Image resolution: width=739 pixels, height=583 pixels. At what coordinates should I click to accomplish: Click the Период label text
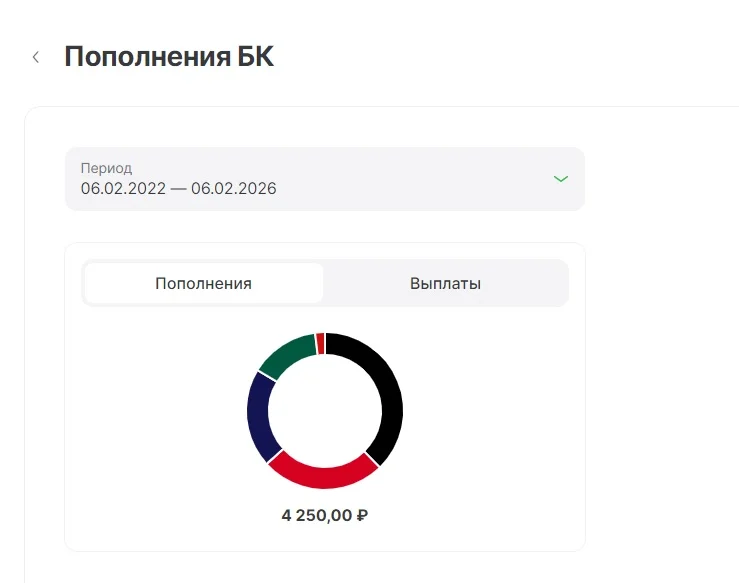coord(107,168)
